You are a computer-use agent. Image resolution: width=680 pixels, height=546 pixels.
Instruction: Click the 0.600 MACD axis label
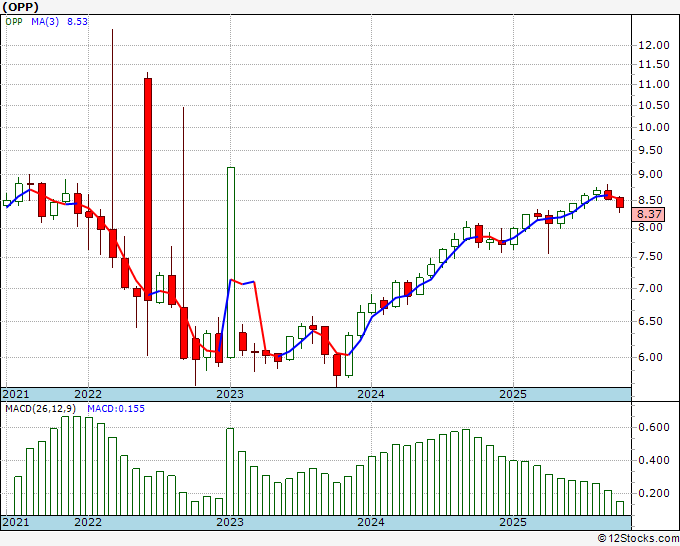[x=654, y=428]
